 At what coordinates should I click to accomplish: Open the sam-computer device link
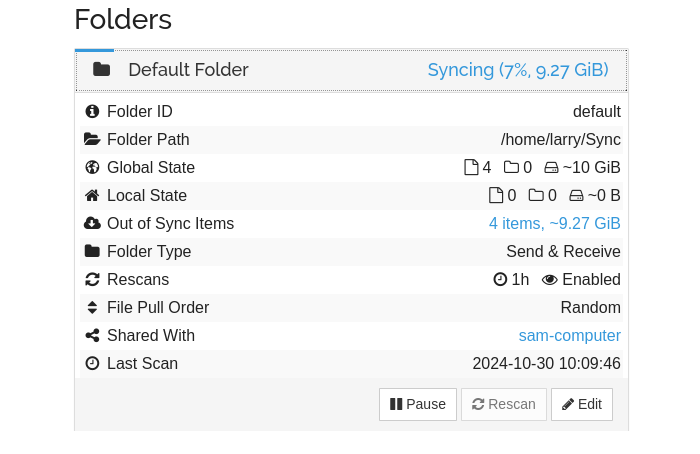(569, 335)
